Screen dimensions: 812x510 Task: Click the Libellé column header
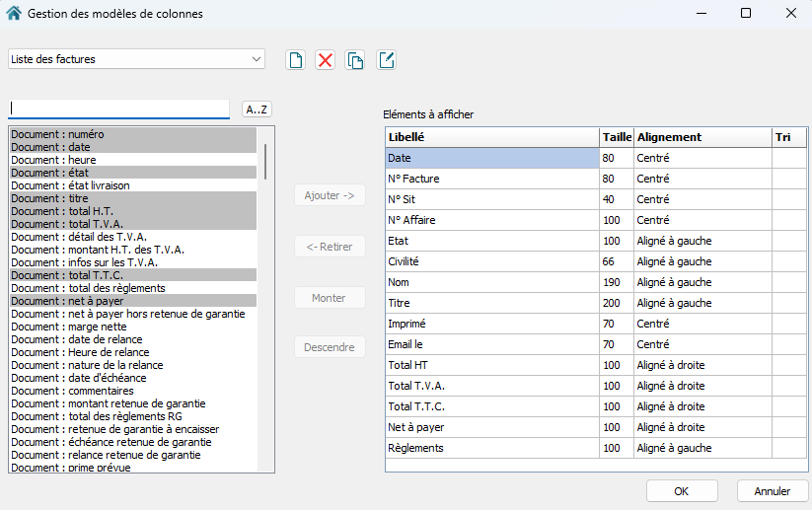tap(490, 137)
